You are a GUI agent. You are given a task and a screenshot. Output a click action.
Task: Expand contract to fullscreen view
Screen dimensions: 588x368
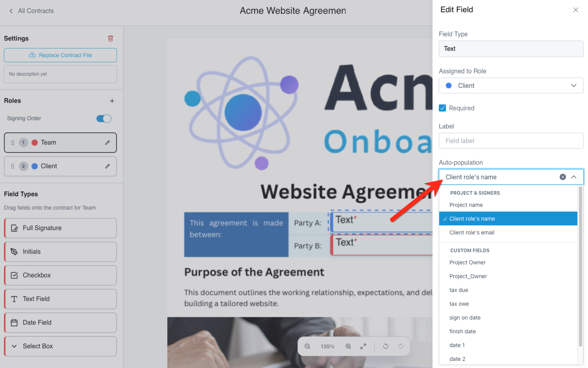pos(363,346)
